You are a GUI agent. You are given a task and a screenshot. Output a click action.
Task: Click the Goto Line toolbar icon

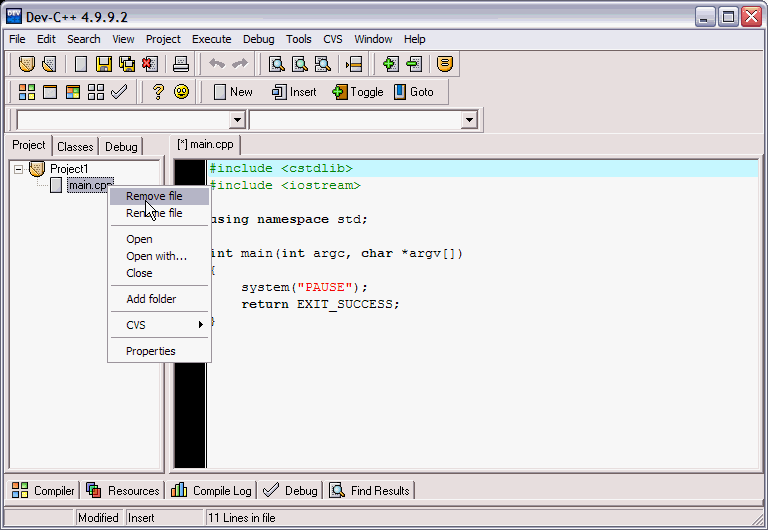click(x=354, y=64)
